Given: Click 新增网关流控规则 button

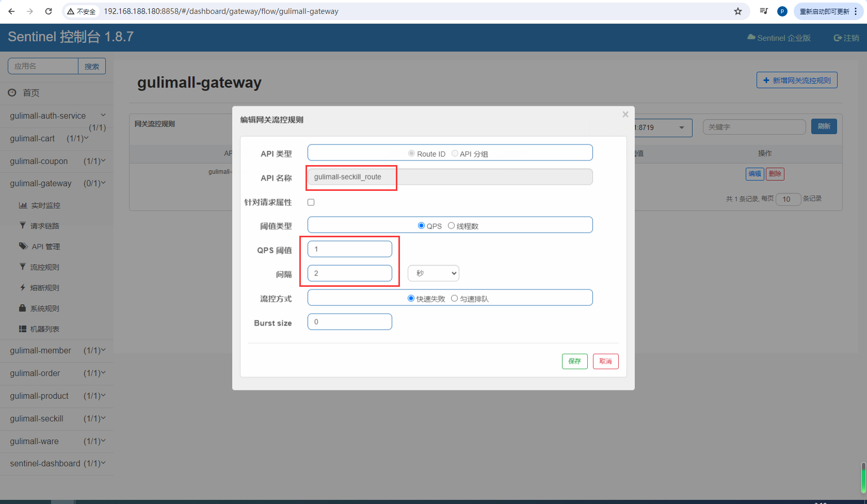Looking at the screenshot, I should click(797, 80).
